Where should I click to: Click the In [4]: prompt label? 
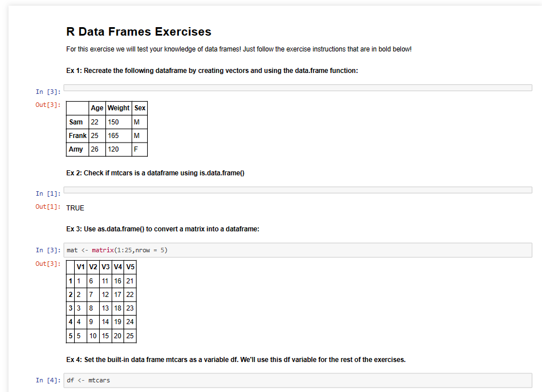tap(48, 380)
